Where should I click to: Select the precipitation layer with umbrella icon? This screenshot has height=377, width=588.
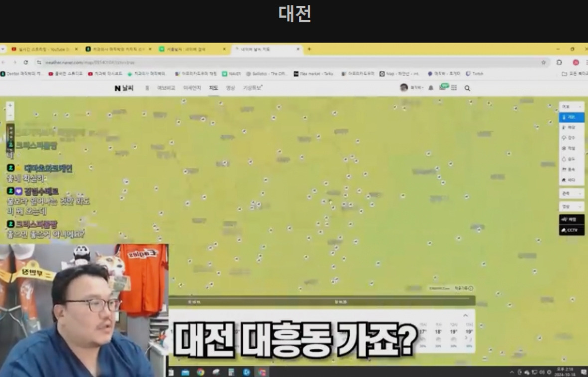tap(571, 138)
